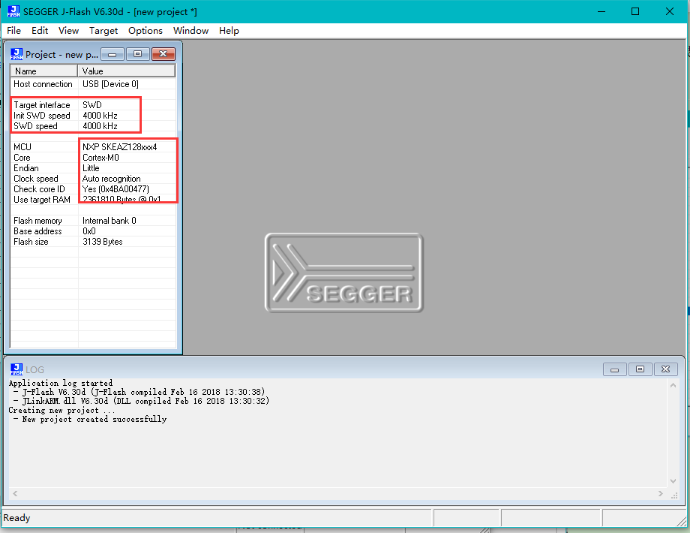The height and width of the screenshot is (533, 691).
Task: Click the NXP SKEAZ128xxx4 value
Action: pyautogui.click(x=119, y=147)
